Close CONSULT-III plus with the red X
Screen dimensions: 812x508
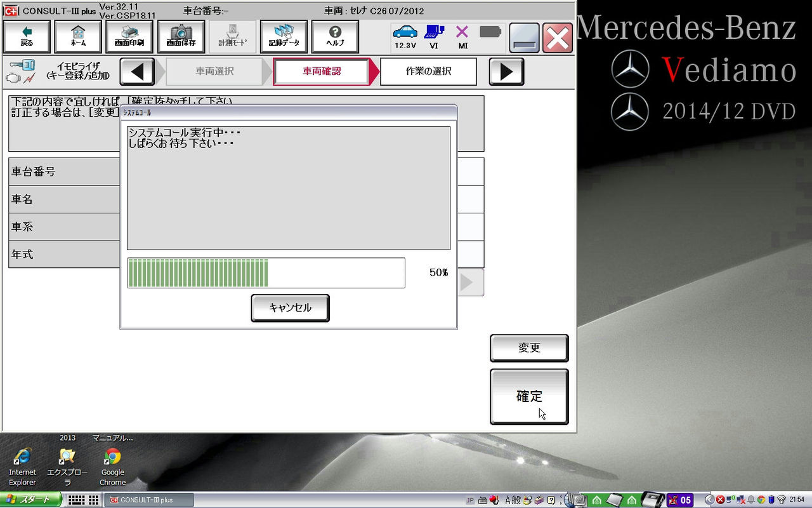click(x=558, y=38)
